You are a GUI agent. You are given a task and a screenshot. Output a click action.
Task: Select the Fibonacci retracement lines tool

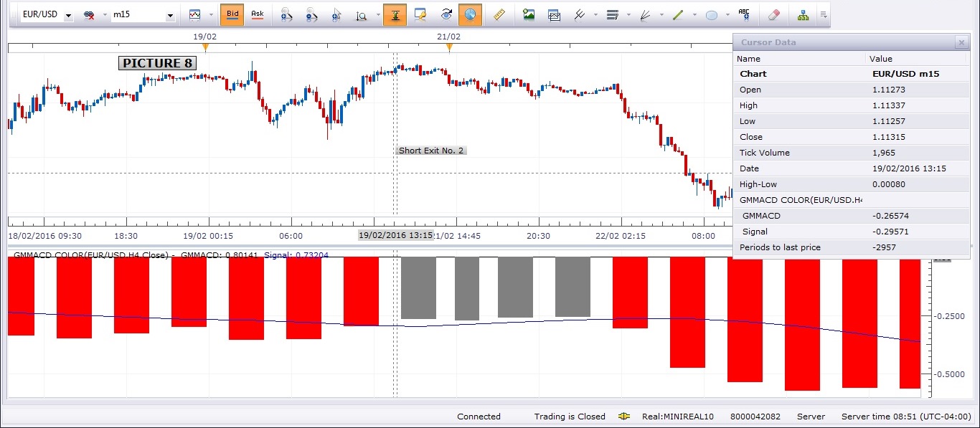tap(612, 14)
